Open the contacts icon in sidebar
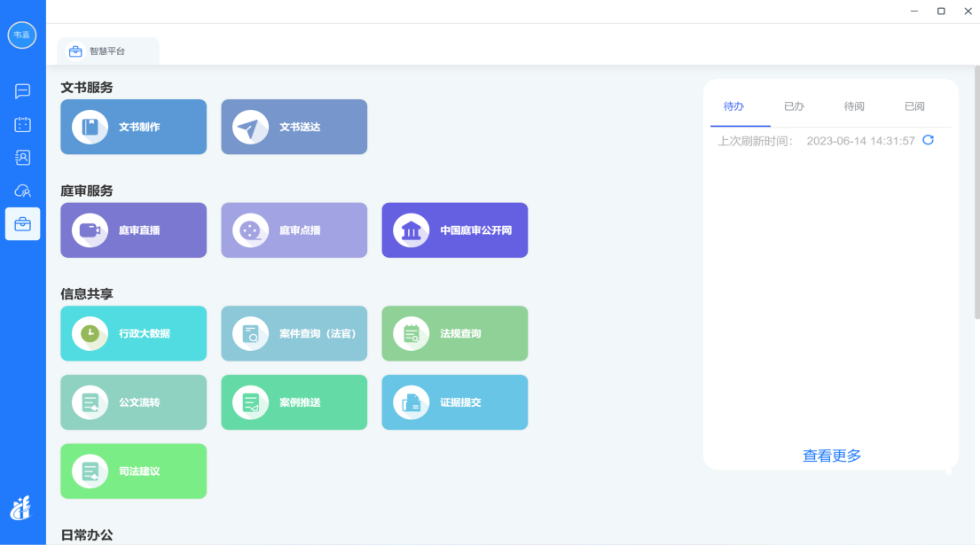This screenshot has width=980, height=545. (x=22, y=158)
